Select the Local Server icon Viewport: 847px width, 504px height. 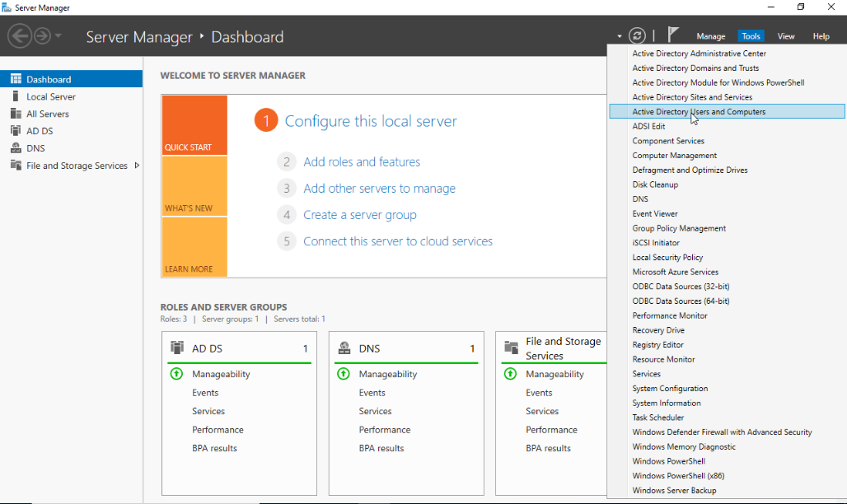click(16, 96)
